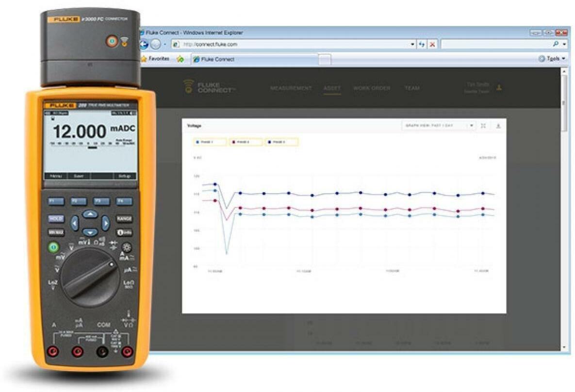Open the Favorites star button

pos(155,59)
